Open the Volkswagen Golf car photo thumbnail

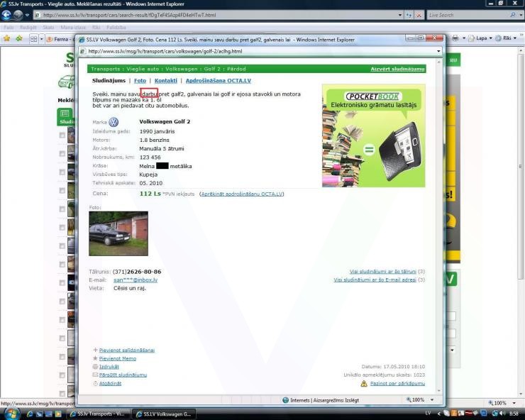118,233
